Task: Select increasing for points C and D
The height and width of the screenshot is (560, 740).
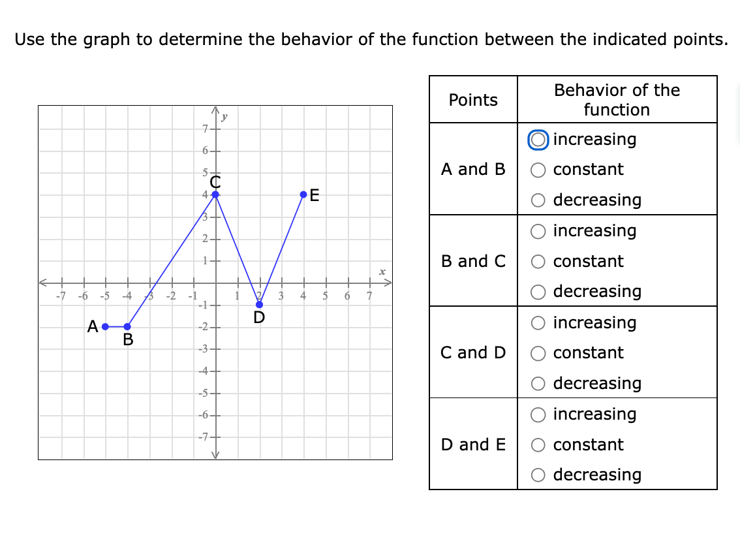Action: coord(537,322)
